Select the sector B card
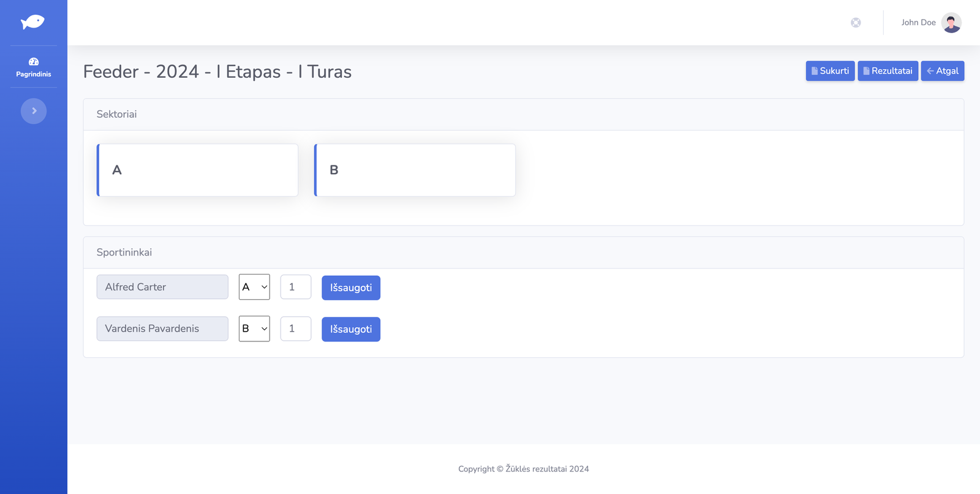This screenshot has height=494, width=980. [415, 170]
